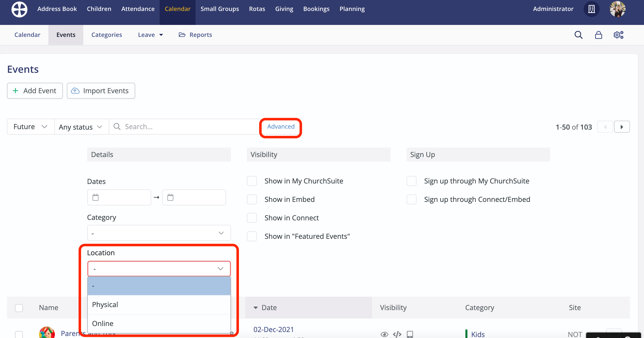Click the eye visibility icon on Parents row

coord(385,334)
